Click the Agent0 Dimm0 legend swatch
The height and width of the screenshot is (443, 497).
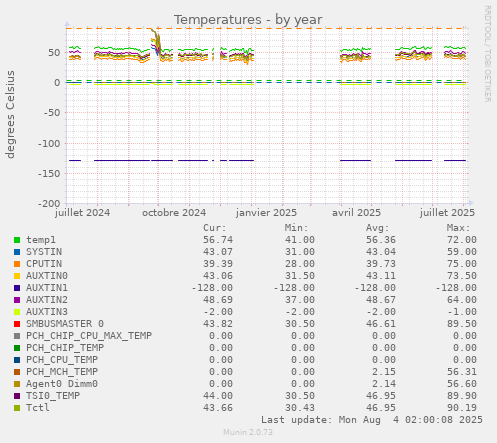coord(17,384)
